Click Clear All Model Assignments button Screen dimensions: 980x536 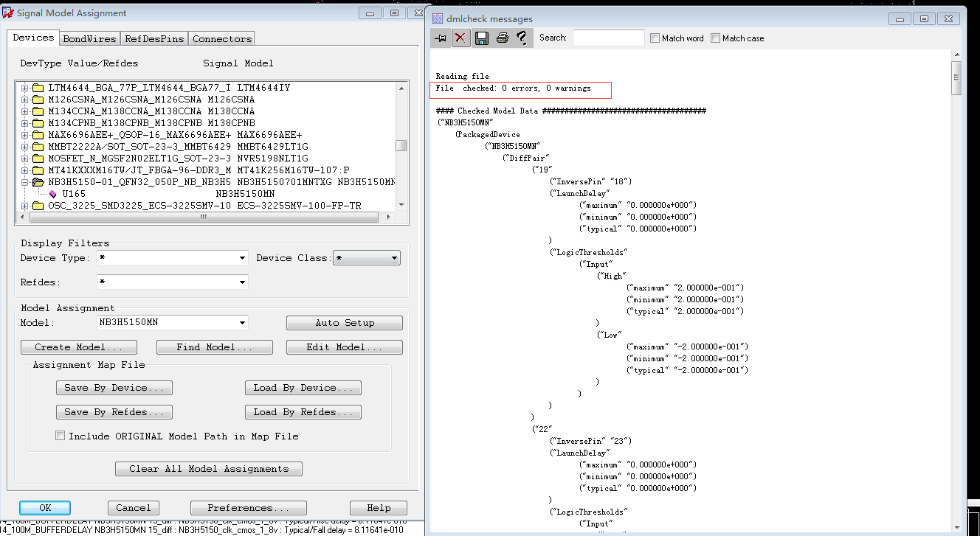[x=209, y=469]
